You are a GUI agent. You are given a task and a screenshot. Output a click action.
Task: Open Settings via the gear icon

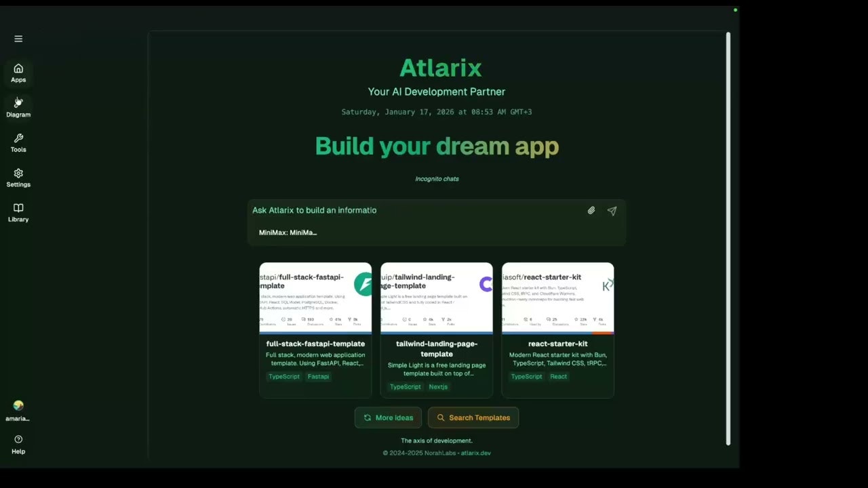[18, 176]
